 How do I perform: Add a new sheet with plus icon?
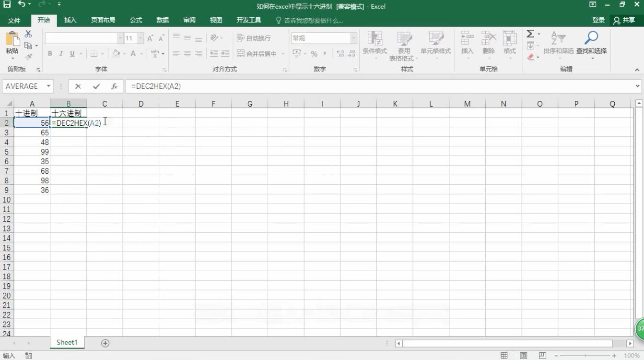(105, 343)
